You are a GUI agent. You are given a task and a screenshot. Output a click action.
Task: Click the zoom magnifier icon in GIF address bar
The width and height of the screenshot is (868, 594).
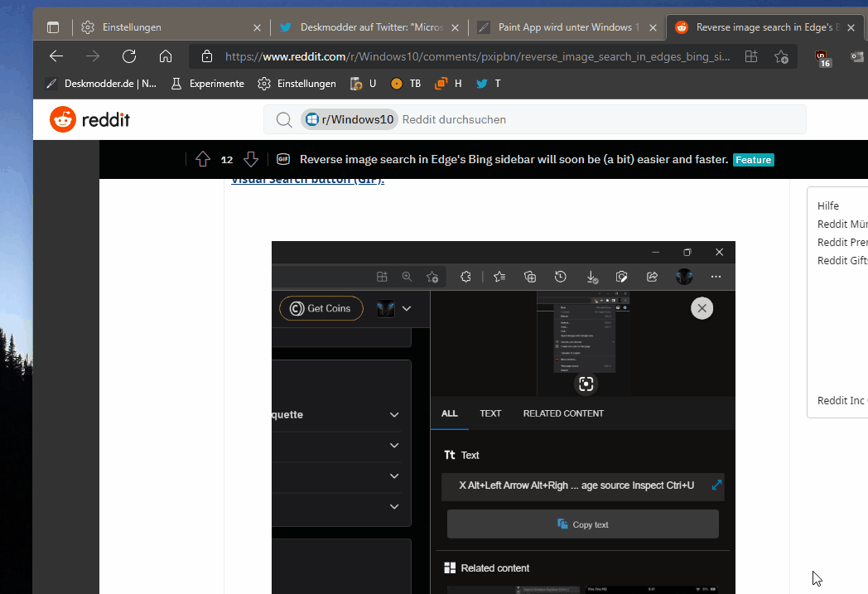point(407,277)
